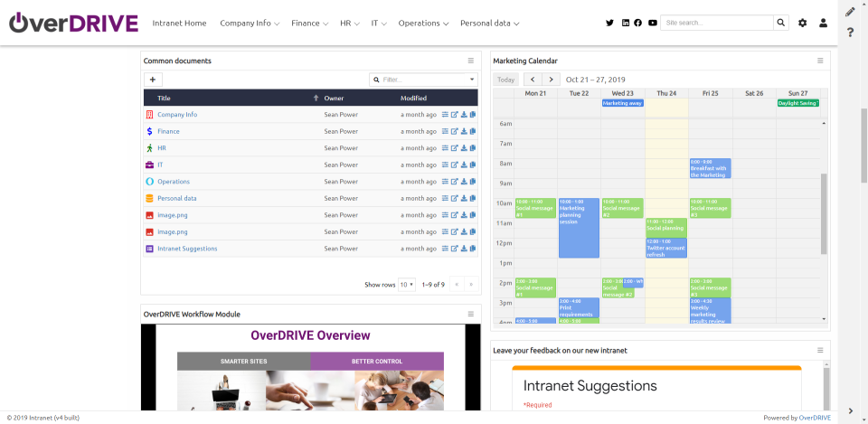
Task: Sort documents by Modified column
Action: 413,98
